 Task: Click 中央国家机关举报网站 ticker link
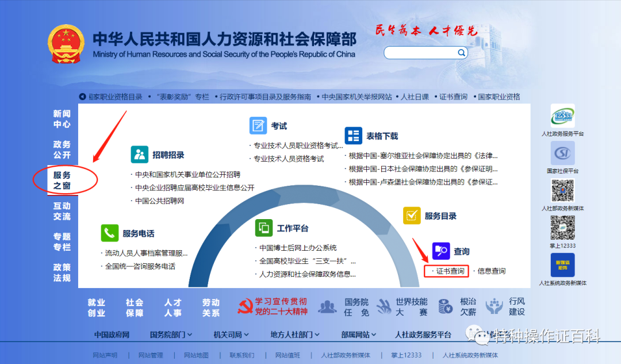pyautogui.click(x=357, y=97)
